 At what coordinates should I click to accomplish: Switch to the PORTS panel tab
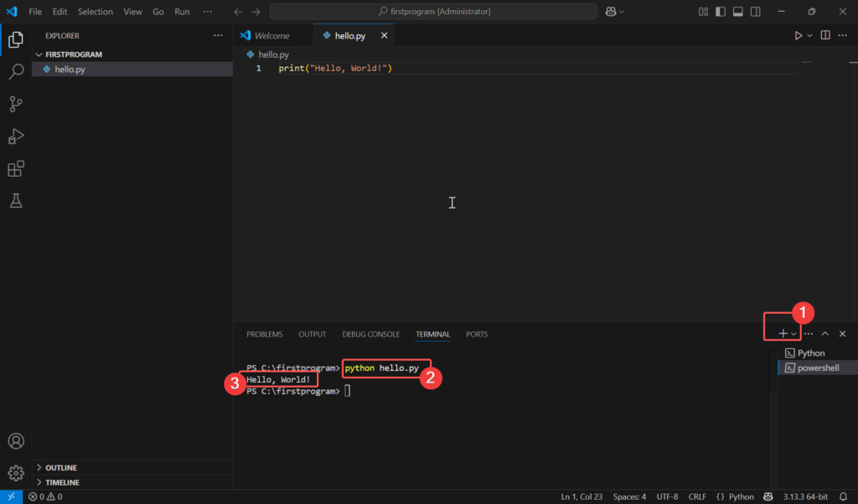(x=477, y=334)
